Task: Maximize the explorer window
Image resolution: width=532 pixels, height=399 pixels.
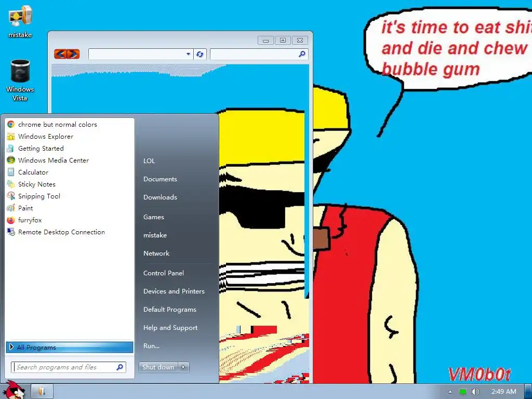Action: pyautogui.click(x=283, y=41)
